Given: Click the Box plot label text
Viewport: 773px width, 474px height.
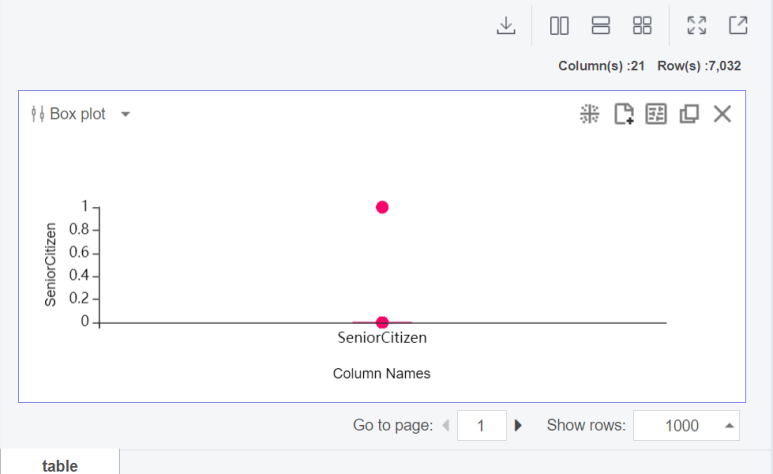Looking at the screenshot, I should (77, 114).
